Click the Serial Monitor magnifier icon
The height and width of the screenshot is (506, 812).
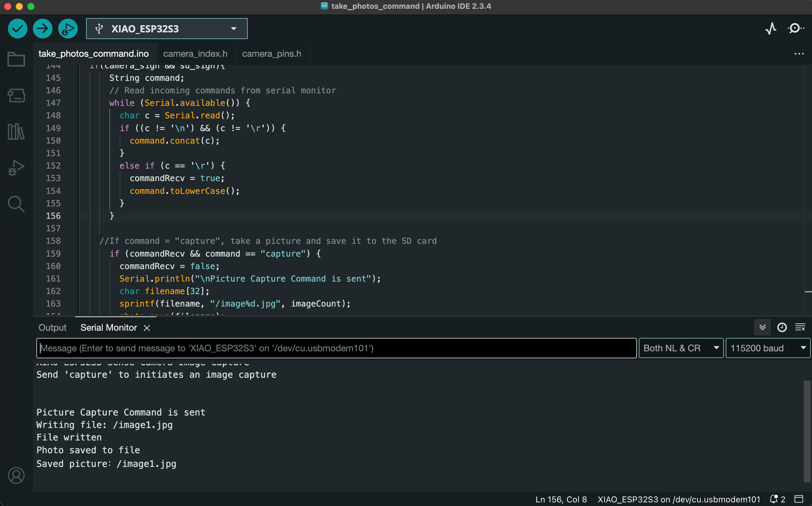click(795, 29)
